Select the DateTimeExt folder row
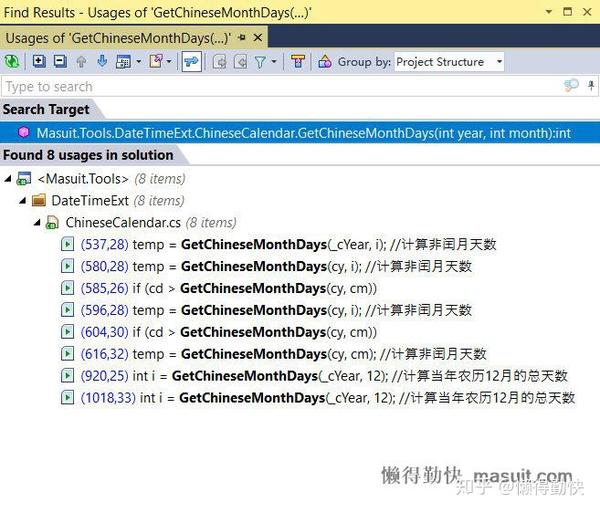Image resolution: width=600 pixels, height=513 pixels. tap(300, 200)
